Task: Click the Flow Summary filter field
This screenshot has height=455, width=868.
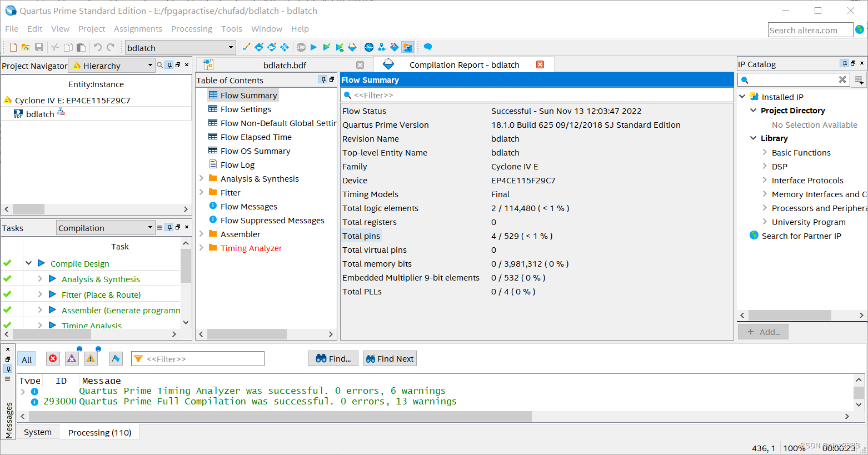Action: [x=537, y=95]
